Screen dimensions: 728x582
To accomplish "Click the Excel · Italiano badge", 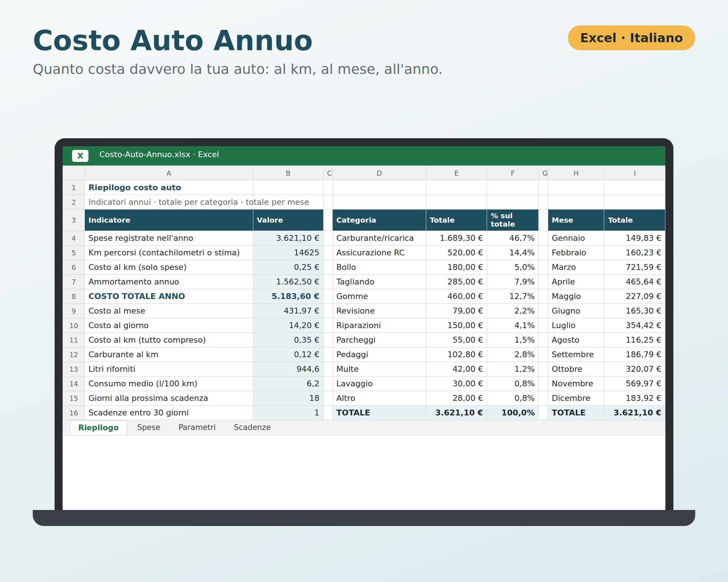I will click(631, 38).
